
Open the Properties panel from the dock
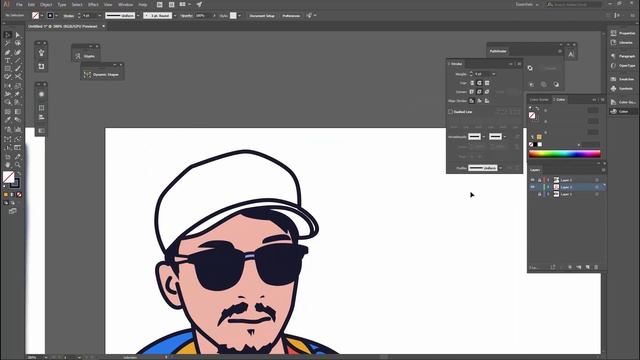tap(623, 33)
